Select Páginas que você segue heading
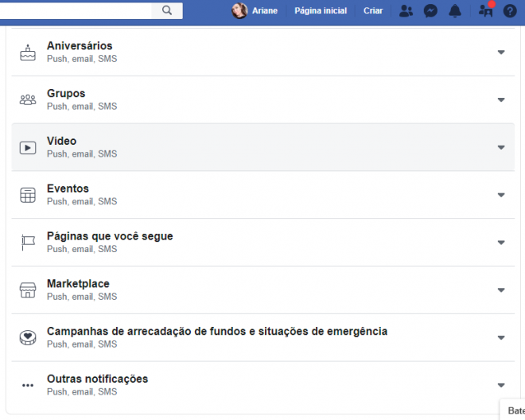Image resolution: width=525 pixels, height=420 pixels. coord(110,236)
